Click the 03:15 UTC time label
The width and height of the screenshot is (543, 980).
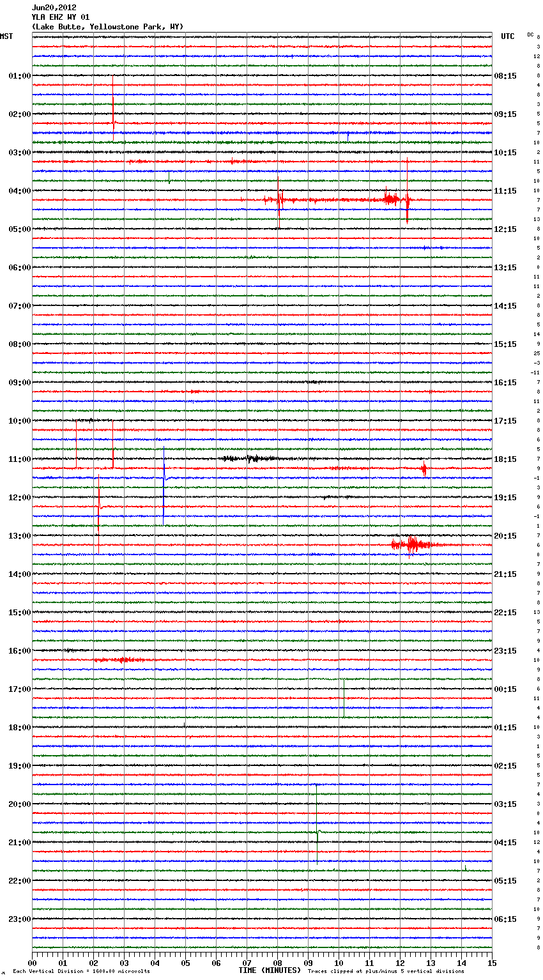[x=505, y=804]
